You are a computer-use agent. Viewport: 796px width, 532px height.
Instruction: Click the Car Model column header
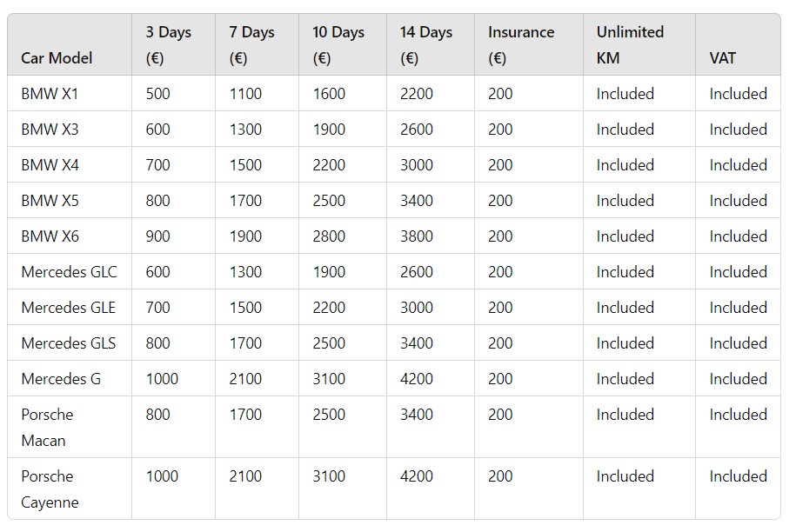click(57, 58)
